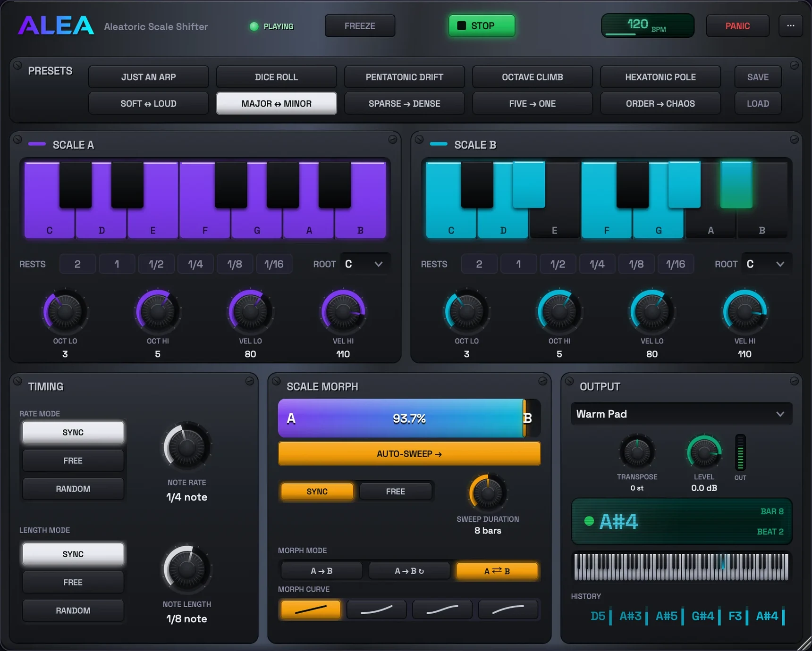The image size is (812, 651).
Task: Collapse the Output panel corner toggle
Action: (x=794, y=381)
